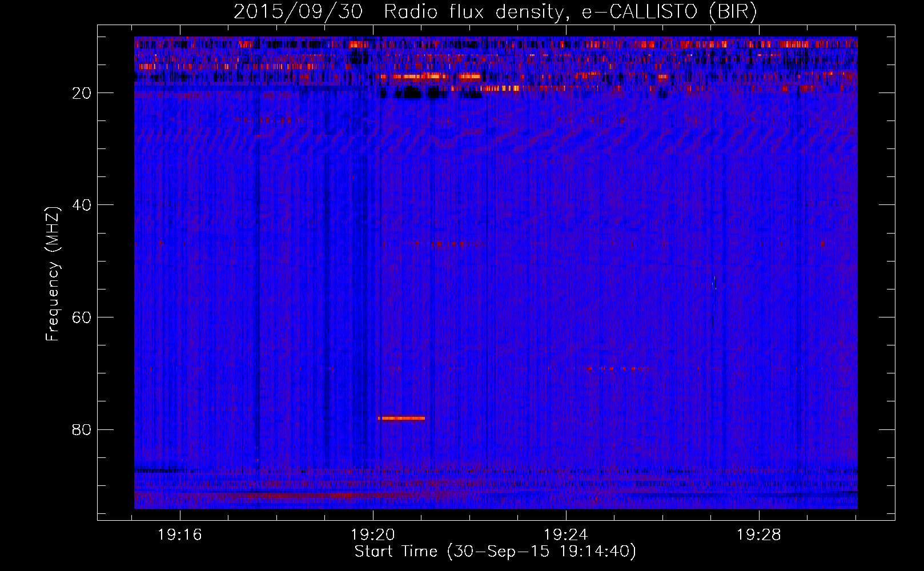
Task: Click the '40' frequency tick label
Action: tap(82, 205)
